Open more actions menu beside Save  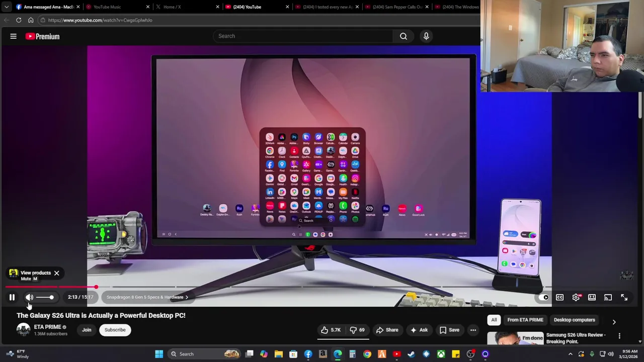tap(473, 330)
